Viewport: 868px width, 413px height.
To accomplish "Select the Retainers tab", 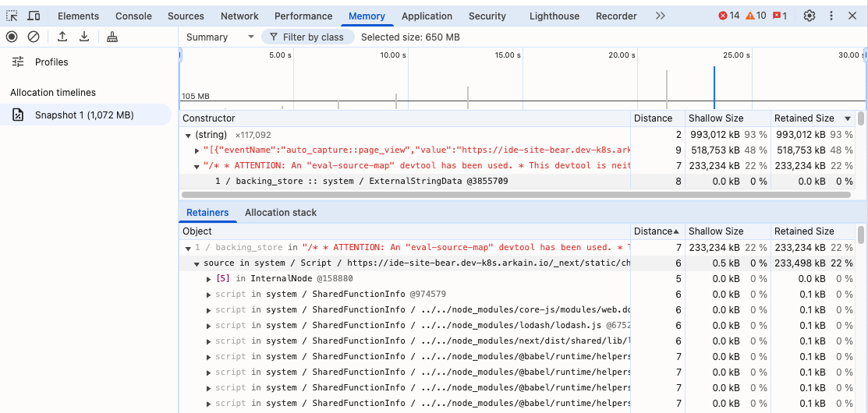I will pos(207,212).
